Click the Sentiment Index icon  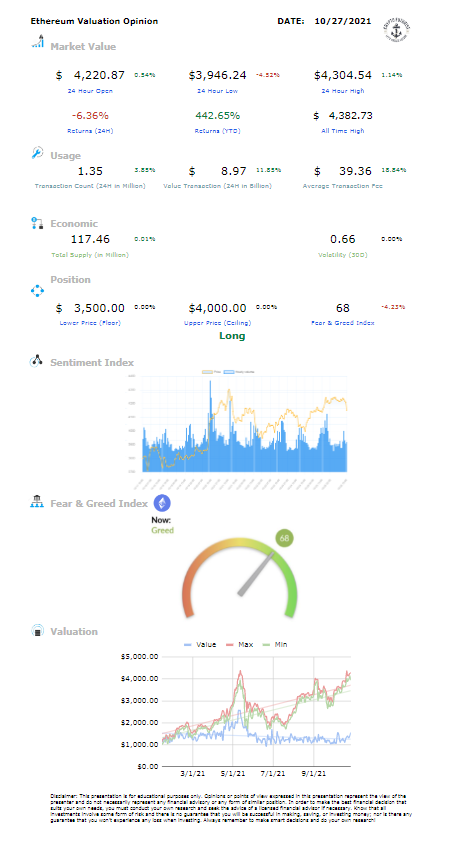coord(36,361)
